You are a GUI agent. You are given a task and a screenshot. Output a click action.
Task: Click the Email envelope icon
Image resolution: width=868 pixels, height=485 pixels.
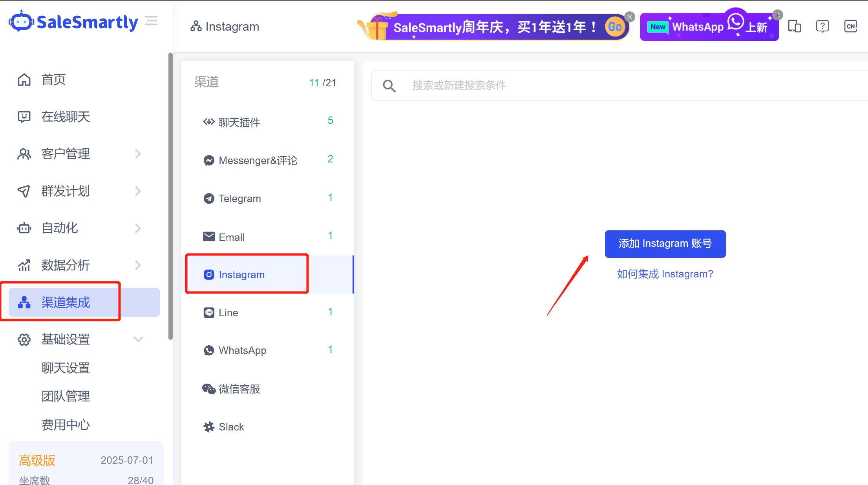tap(209, 237)
